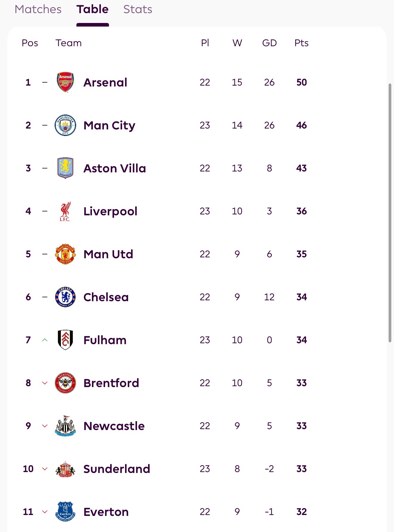Open the Stats tab
394x532 pixels.
[138, 10]
